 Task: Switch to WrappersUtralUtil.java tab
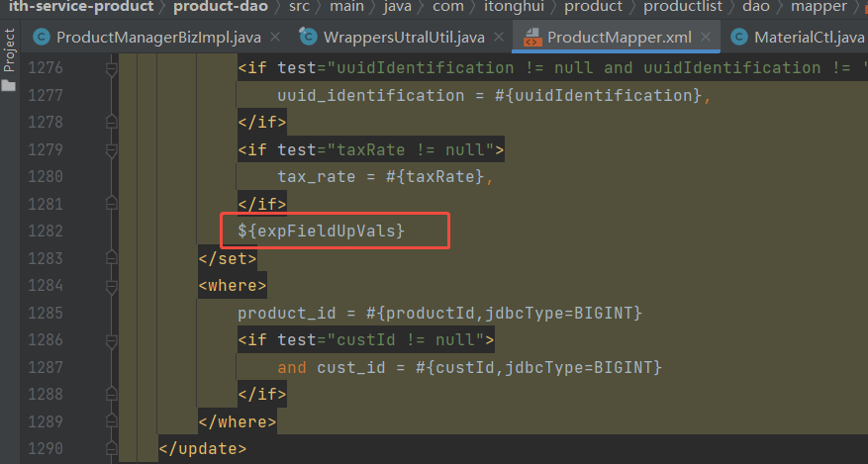(404, 38)
